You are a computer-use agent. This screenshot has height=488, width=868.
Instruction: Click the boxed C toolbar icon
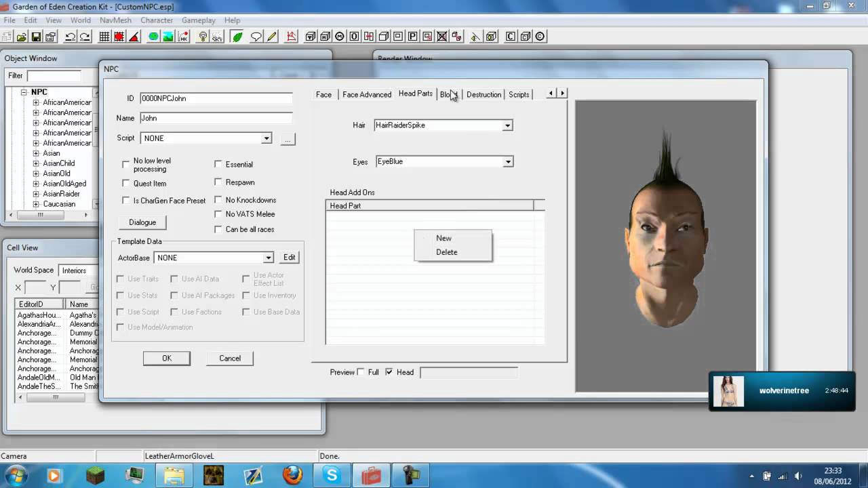point(511,37)
